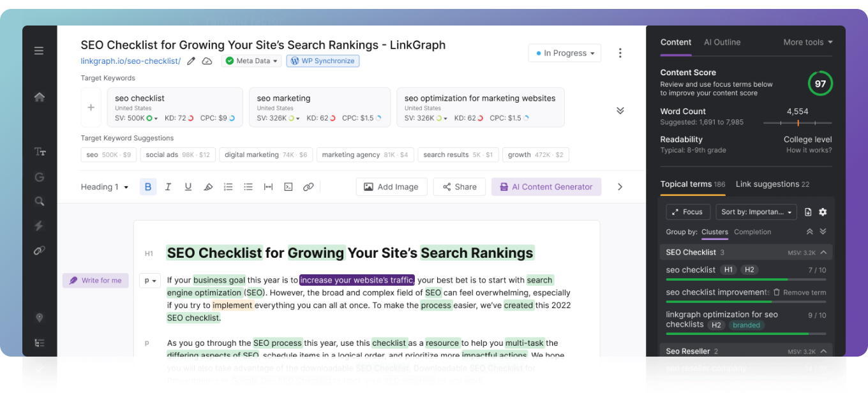
Task: Open the Google G sidebar icon
Action: pos(40,177)
